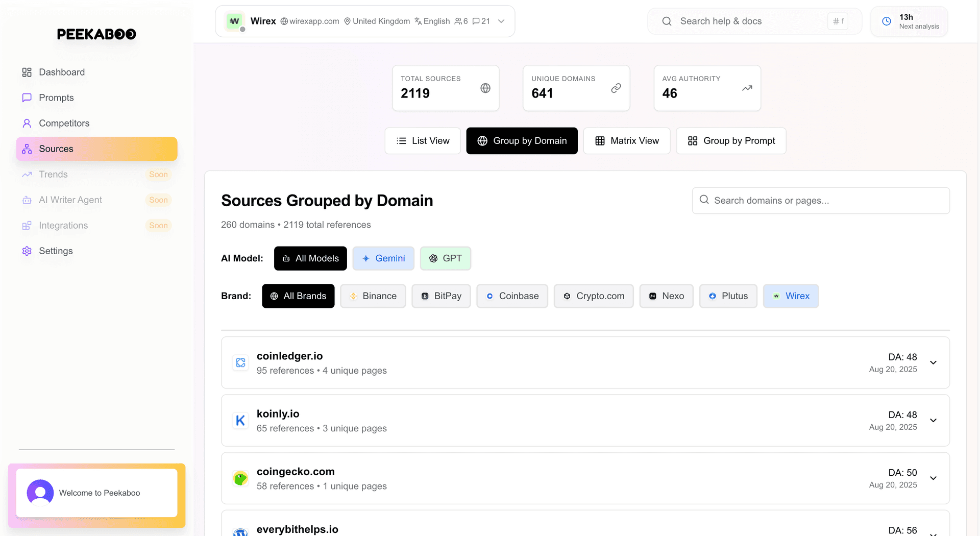Expand the coinledger.io domain row

click(x=933, y=362)
